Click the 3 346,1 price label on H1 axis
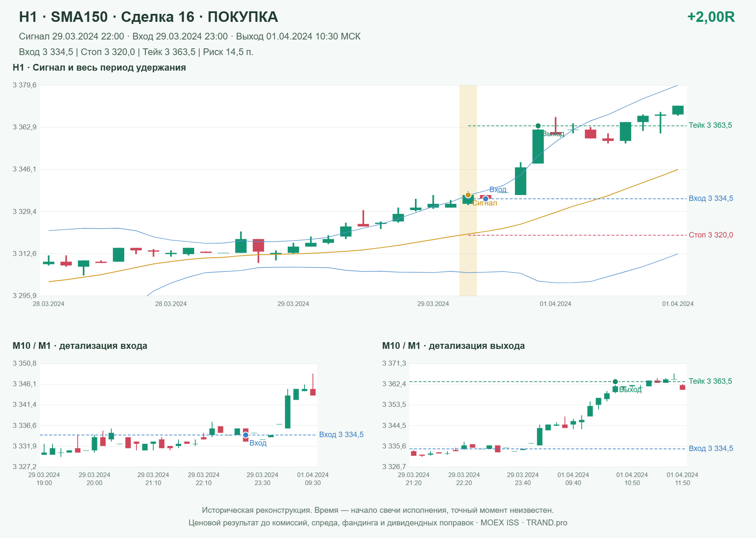This screenshot has height=538, width=756. [24, 169]
